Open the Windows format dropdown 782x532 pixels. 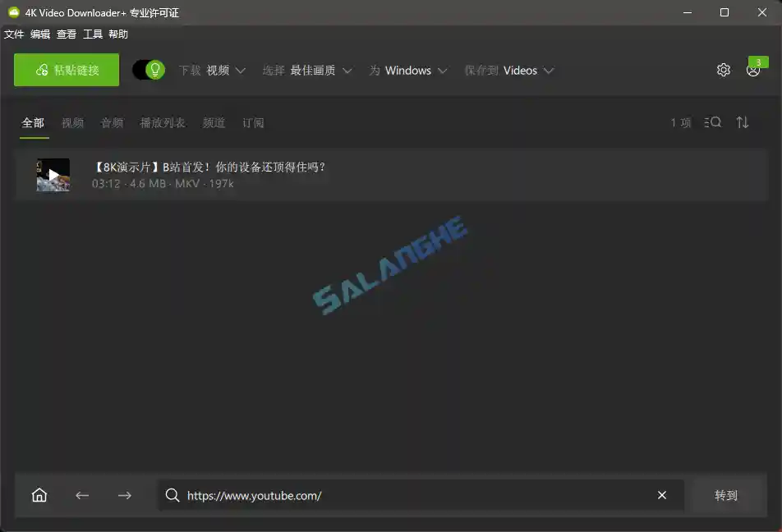[415, 71]
